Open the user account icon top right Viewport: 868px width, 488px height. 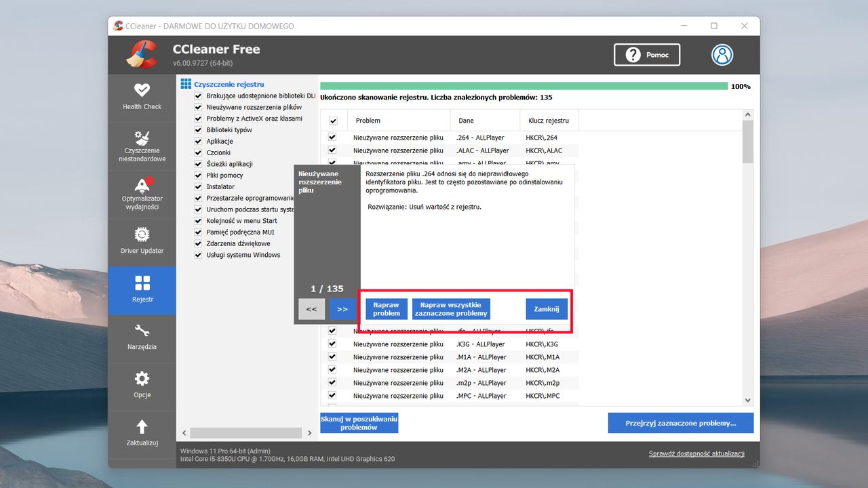(x=722, y=55)
